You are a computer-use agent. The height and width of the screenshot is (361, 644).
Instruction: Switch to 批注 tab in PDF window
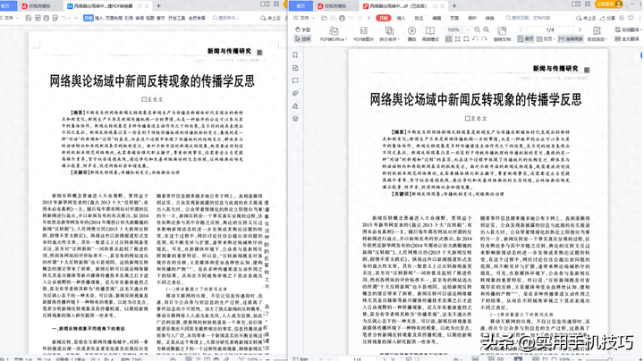[419, 18]
